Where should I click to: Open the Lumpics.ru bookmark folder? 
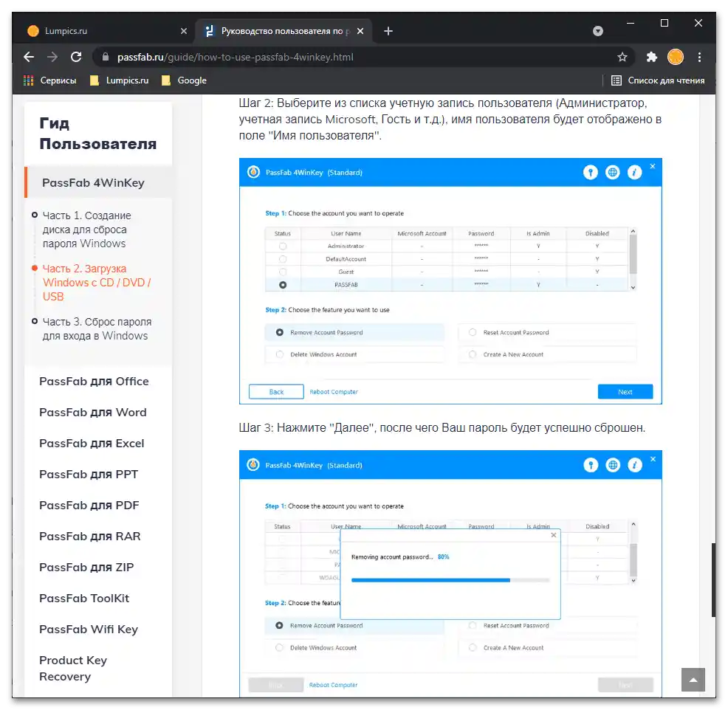coord(120,80)
